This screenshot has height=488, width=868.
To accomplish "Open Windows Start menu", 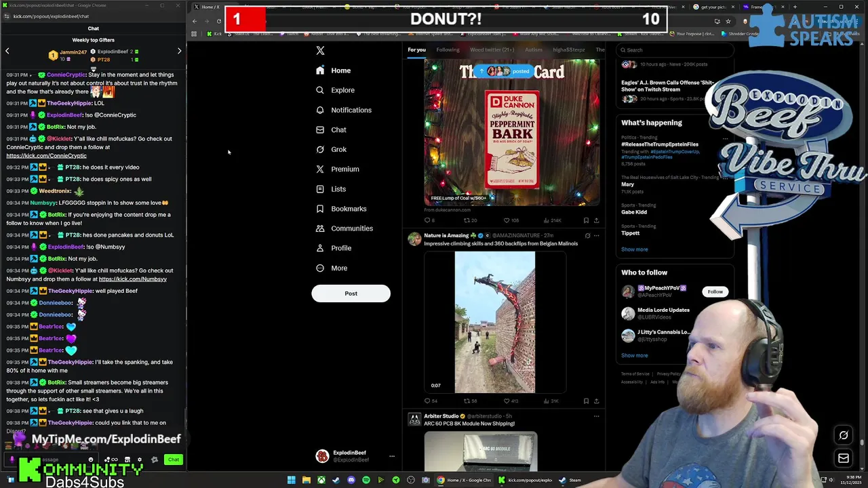I will [292, 480].
